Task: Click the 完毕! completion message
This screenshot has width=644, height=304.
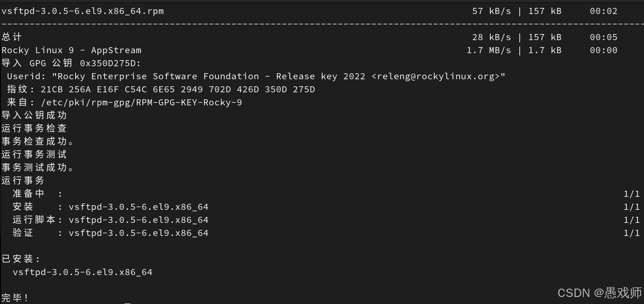Action: point(15,298)
